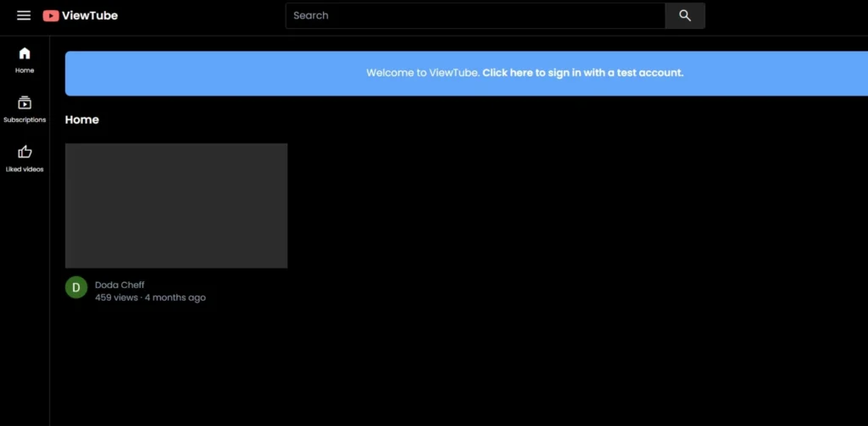The width and height of the screenshot is (868, 426).
Task: Click the sign in with test account banner
Action: [466, 73]
